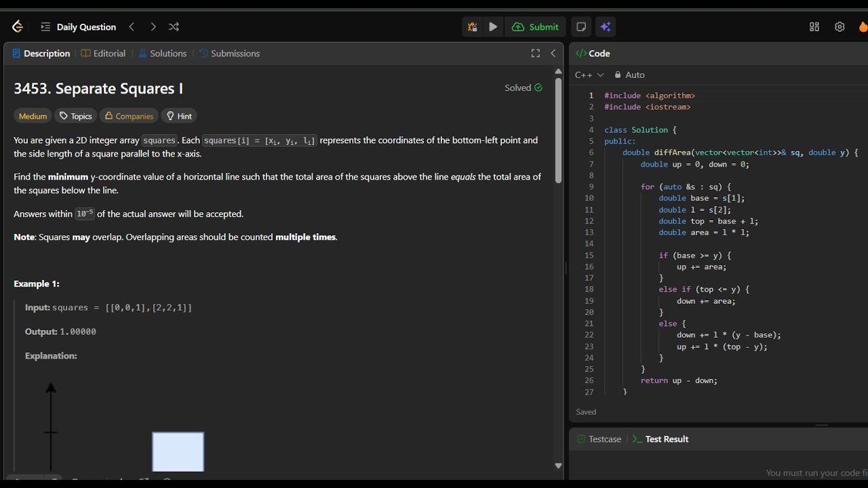Image resolution: width=868 pixels, height=488 pixels.
Task: Collapse the description panel chevron
Action: [553, 54]
